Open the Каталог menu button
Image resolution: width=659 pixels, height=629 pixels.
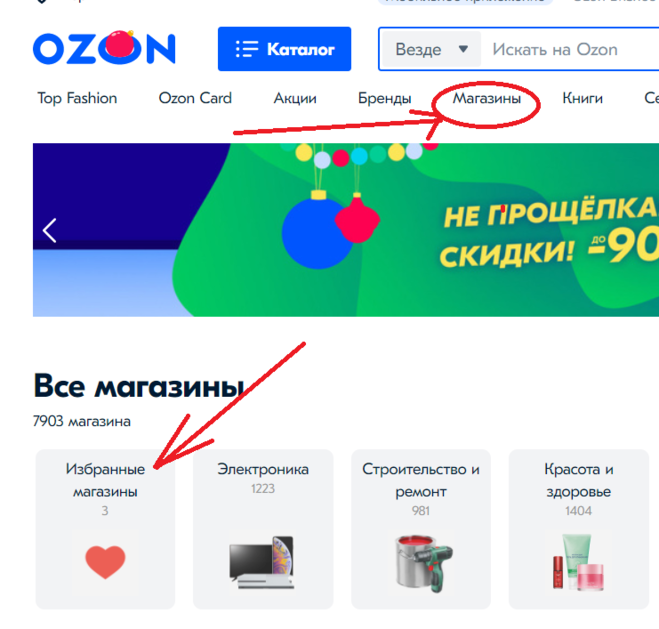pyautogui.click(x=285, y=49)
